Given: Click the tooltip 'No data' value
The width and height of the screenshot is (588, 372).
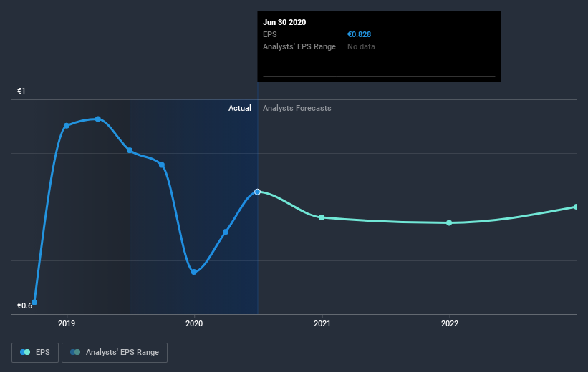Looking at the screenshot, I should click(x=361, y=46).
